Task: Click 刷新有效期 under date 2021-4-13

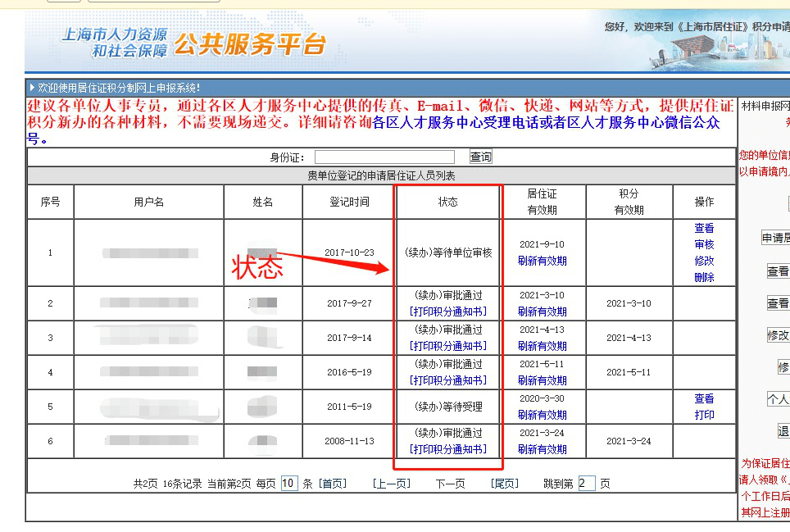Action: (542, 346)
